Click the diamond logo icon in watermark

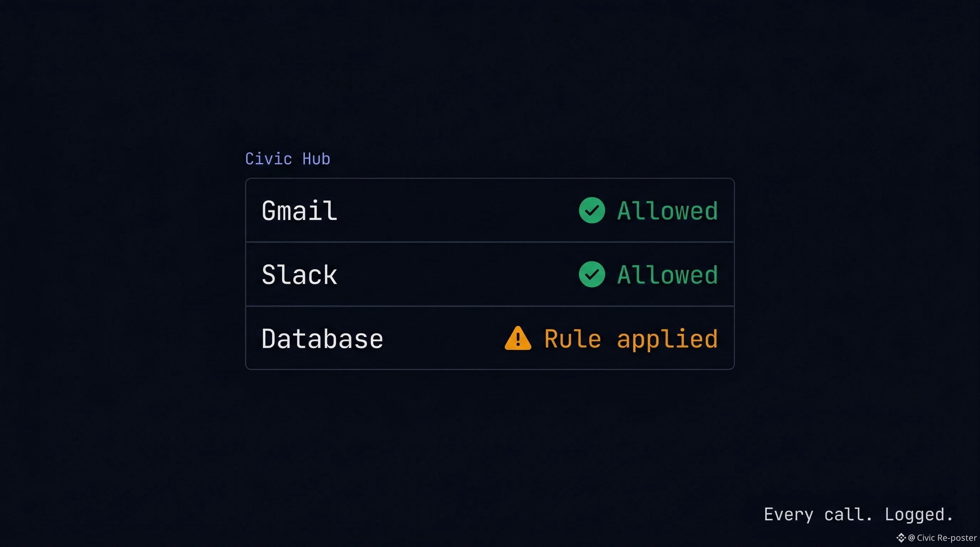[901, 538]
